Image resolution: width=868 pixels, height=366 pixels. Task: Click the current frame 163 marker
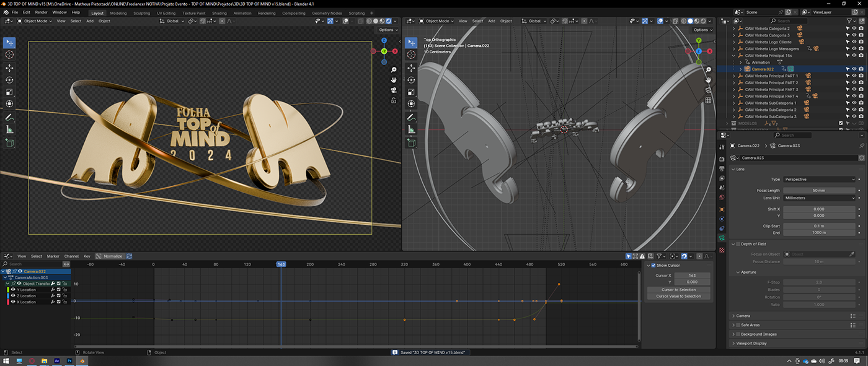point(281,264)
